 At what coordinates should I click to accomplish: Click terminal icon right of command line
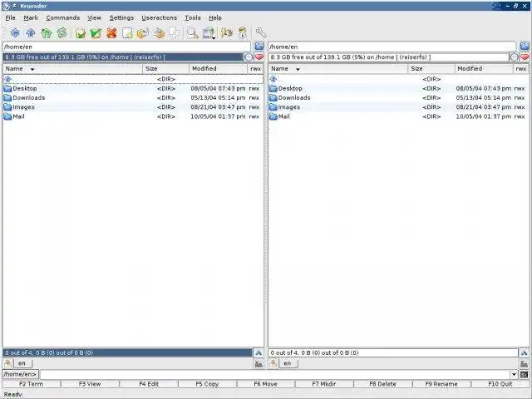click(525, 375)
